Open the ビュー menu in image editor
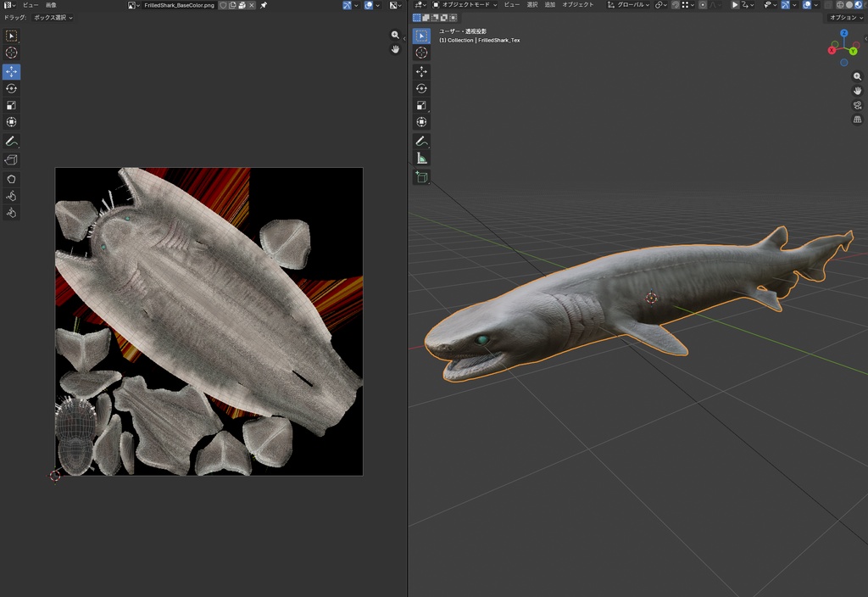Screen dimensions: 868x597 (31, 5)
